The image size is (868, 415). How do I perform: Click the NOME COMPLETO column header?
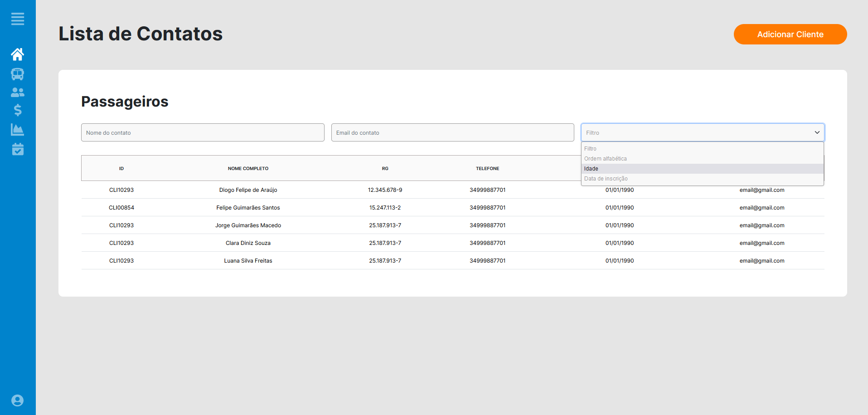248,169
